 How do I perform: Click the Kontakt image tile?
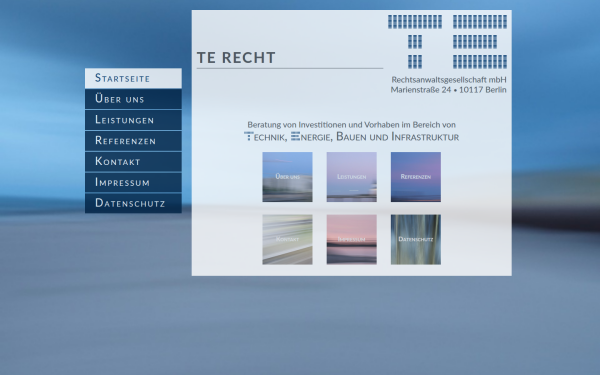[x=287, y=240]
